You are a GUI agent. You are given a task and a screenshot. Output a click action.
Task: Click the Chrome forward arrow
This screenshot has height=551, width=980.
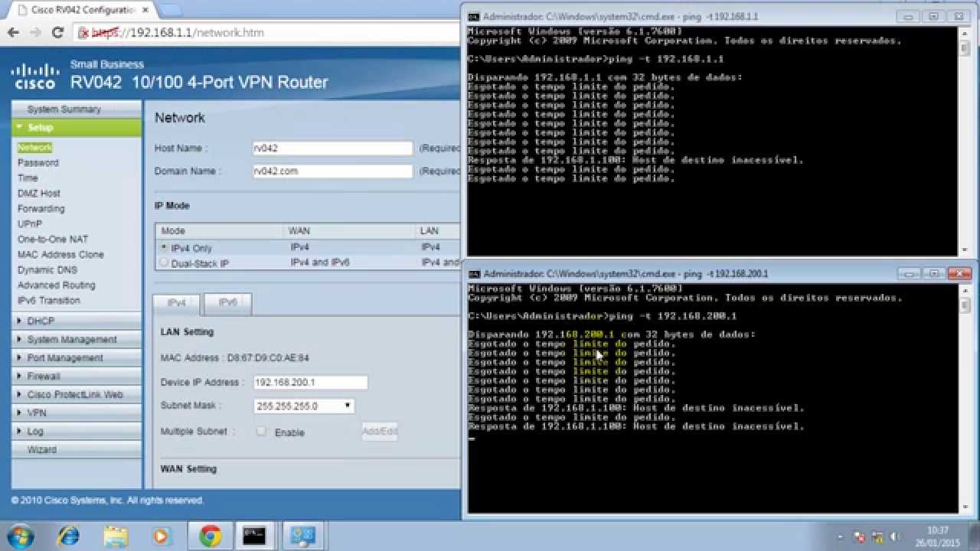(35, 33)
